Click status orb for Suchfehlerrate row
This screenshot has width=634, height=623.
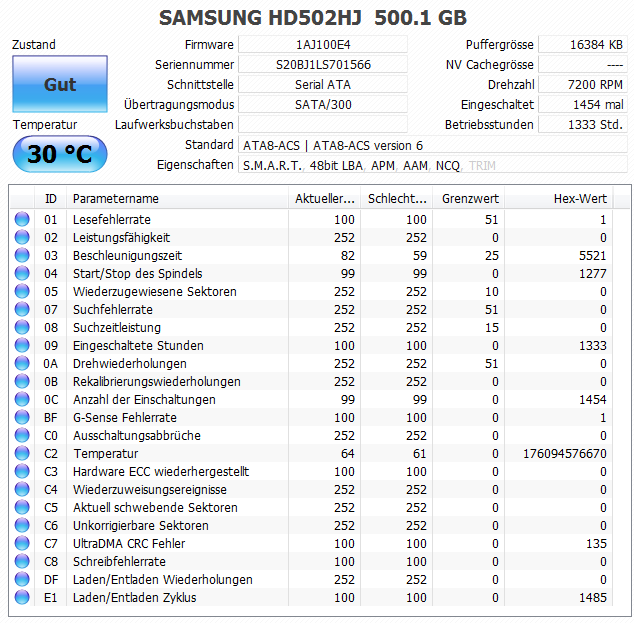(x=22, y=309)
